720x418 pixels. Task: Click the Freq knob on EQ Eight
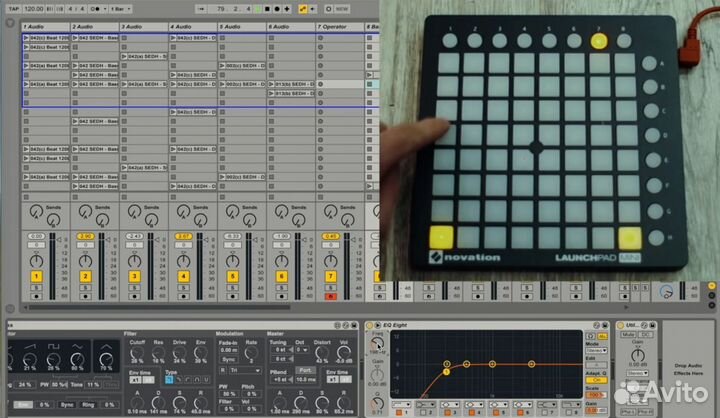(377, 344)
